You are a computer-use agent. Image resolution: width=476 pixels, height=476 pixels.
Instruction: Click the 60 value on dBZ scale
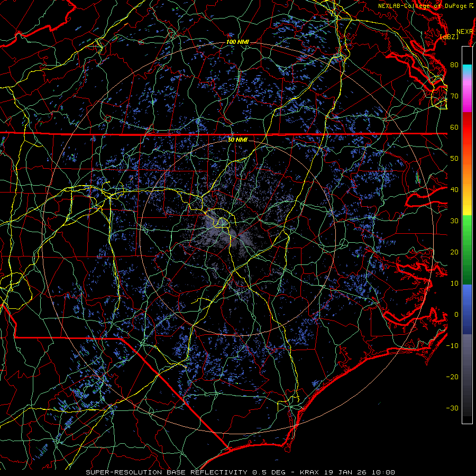pyautogui.click(x=454, y=127)
